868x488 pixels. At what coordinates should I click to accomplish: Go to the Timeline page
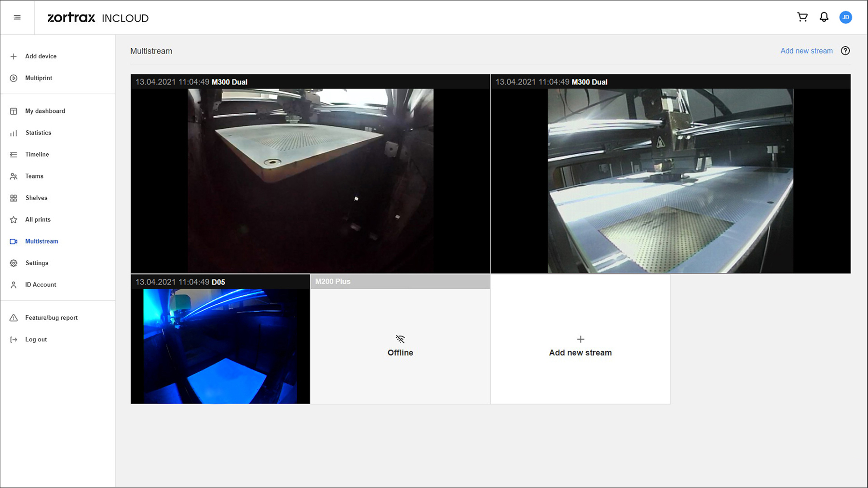[x=37, y=154]
